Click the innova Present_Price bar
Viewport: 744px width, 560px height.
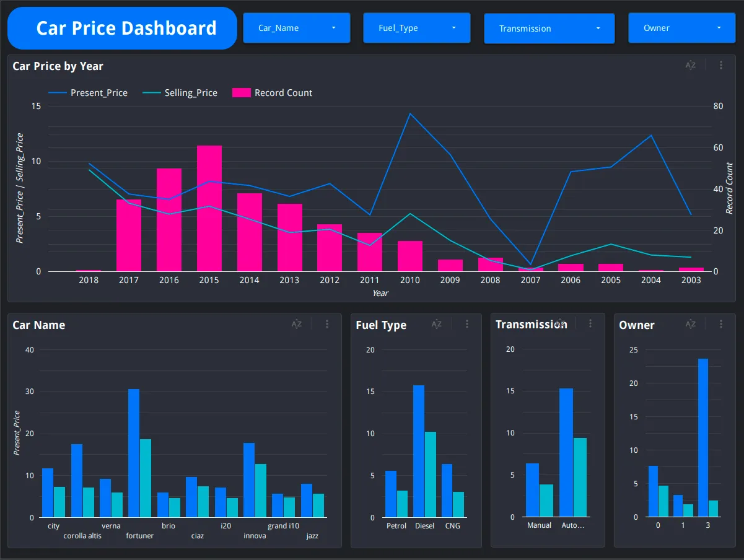click(249, 480)
